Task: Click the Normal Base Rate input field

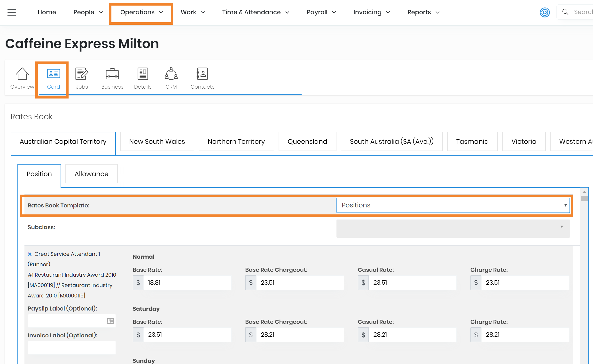Action: click(x=187, y=282)
